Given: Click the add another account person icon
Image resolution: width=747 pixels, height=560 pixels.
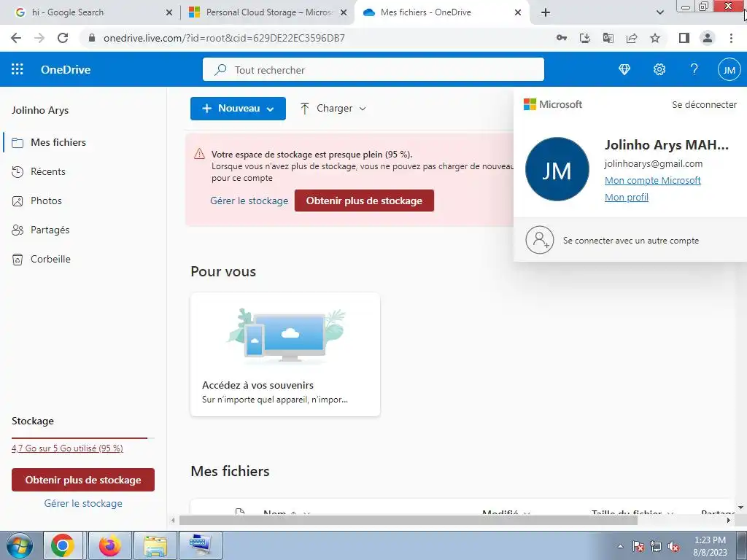Looking at the screenshot, I should (540, 240).
